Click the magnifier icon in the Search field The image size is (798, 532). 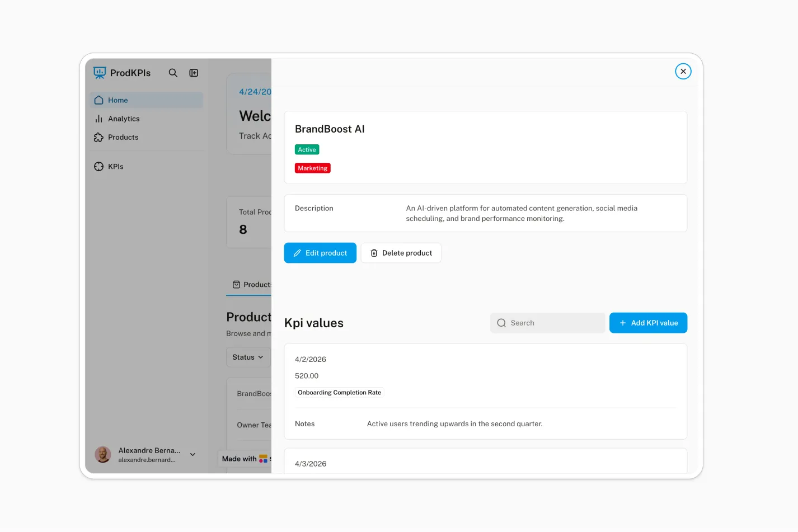coord(501,323)
